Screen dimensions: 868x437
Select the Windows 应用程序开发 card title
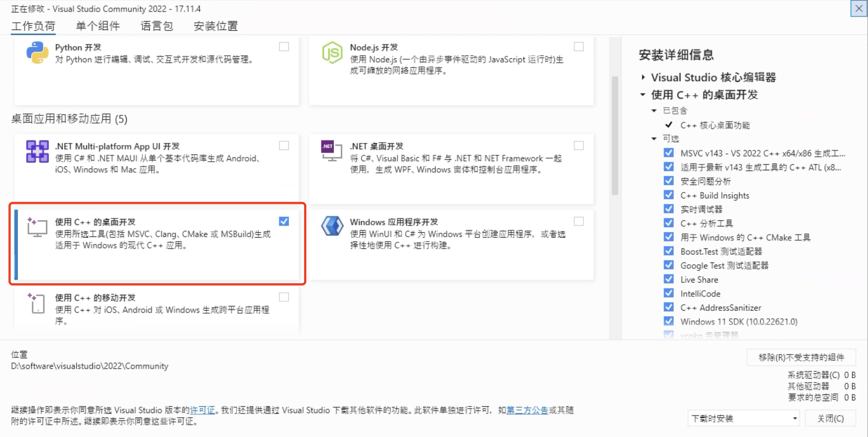pyautogui.click(x=394, y=222)
